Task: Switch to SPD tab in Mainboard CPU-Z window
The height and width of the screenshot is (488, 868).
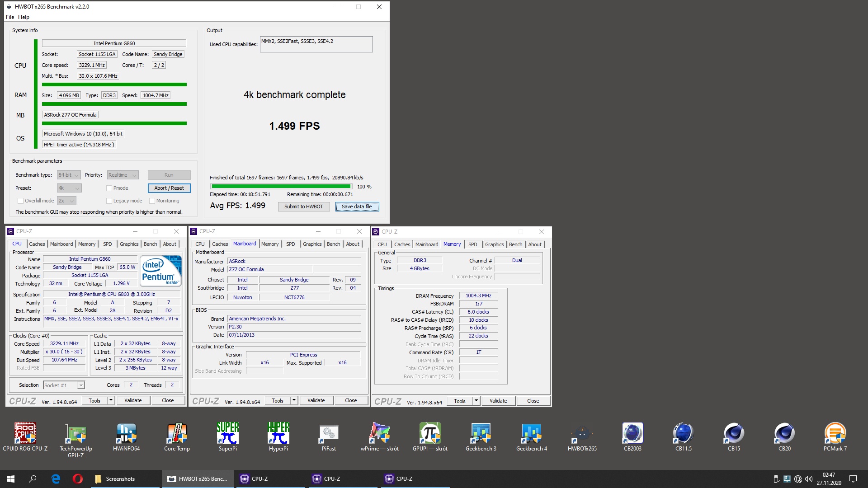Action: pyautogui.click(x=291, y=244)
